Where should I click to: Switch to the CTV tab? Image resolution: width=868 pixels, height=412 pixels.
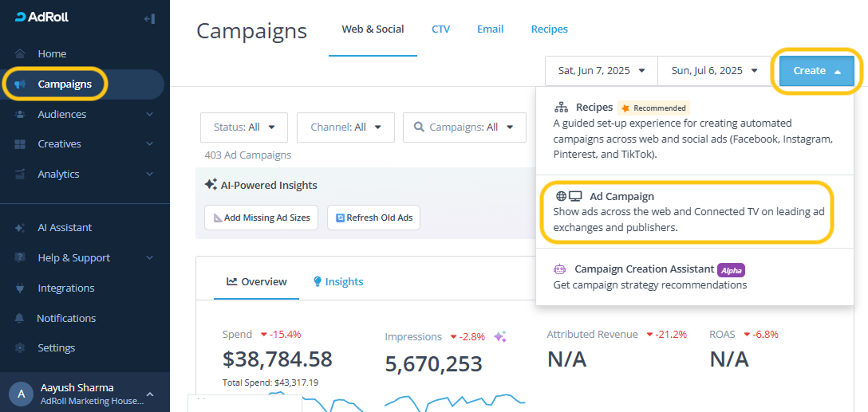pos(440,29)
